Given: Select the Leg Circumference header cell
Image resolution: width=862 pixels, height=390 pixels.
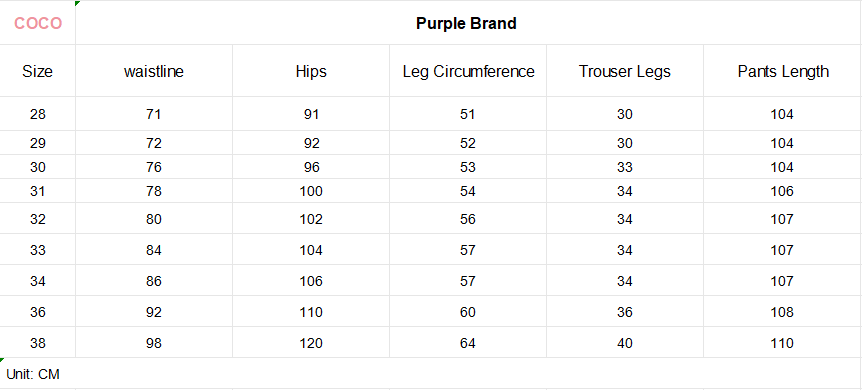Looking at the screenshot, I should (468, 71).
